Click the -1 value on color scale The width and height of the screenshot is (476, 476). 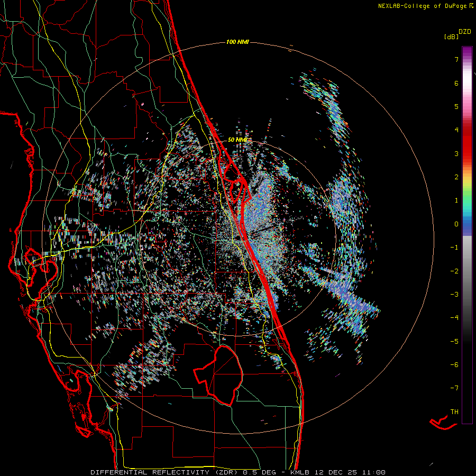click(x=454, y=248)
